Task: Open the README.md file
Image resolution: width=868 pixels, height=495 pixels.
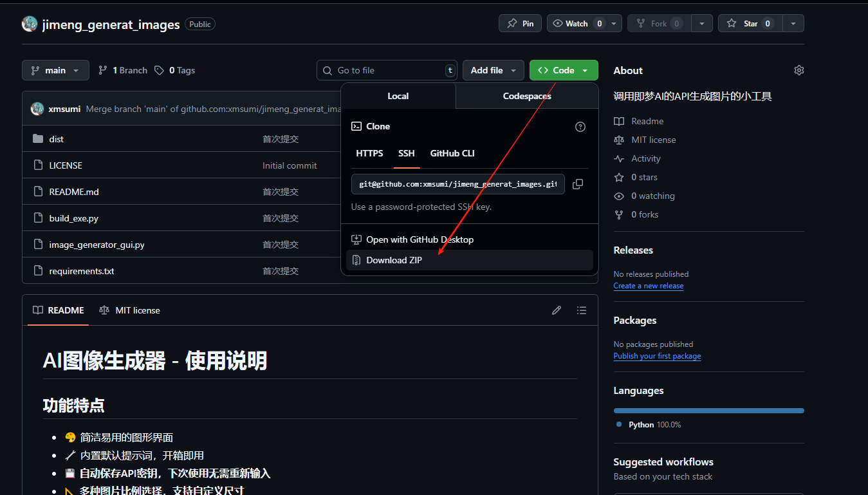Action: [x=74, y=192]
